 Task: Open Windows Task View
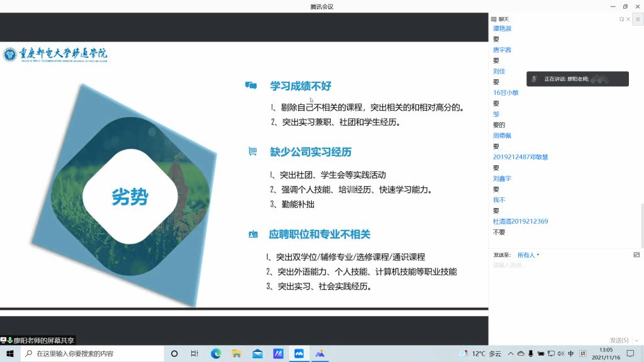(x=194, y=354)
